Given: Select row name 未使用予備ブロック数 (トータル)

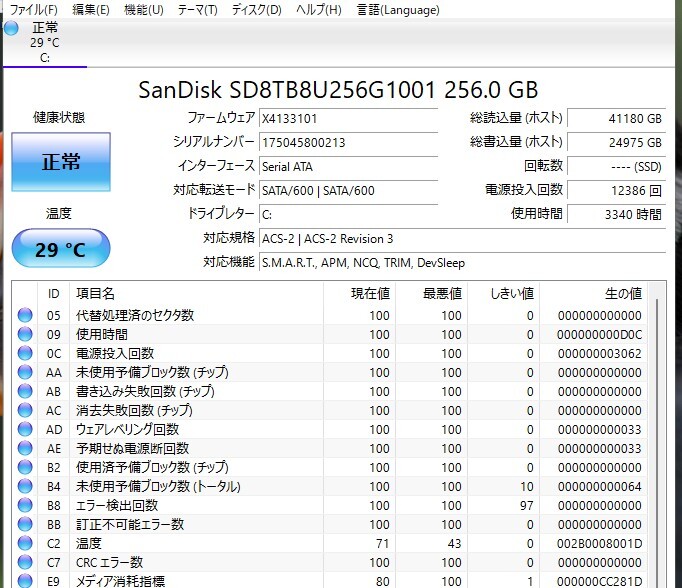Looking at the screenshot, I should point(158,486).
